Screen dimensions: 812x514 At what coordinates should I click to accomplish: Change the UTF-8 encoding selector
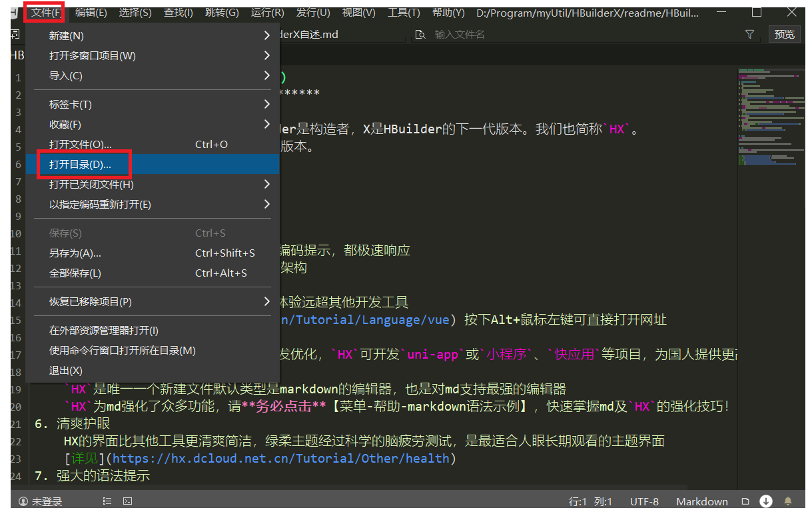[644, 501]
